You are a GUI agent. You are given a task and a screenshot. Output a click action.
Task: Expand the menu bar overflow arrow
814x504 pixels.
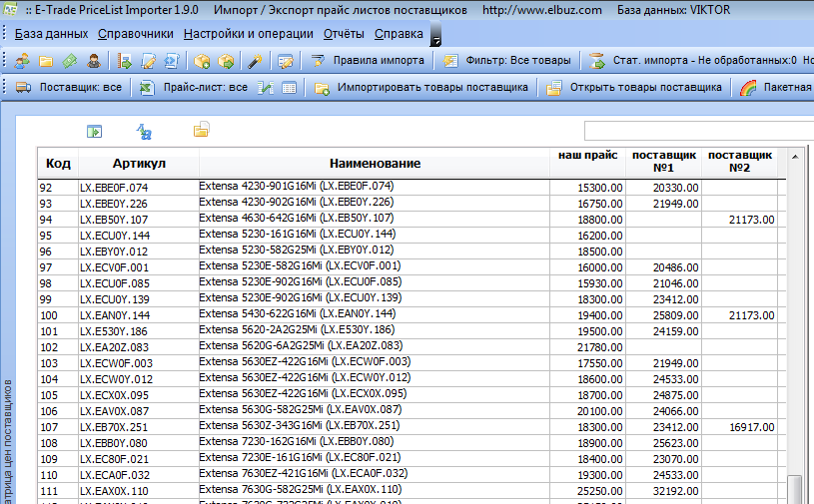click(x=435, y=34)
